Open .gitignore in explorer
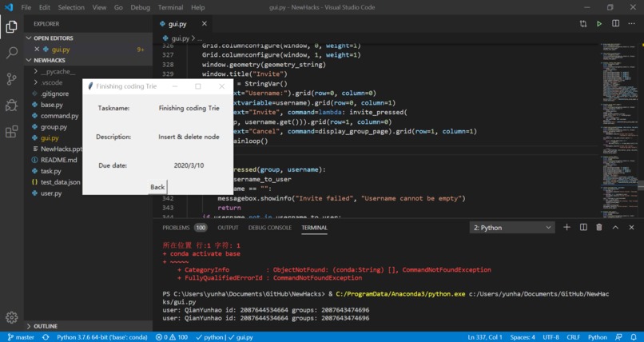 point(54,93)
